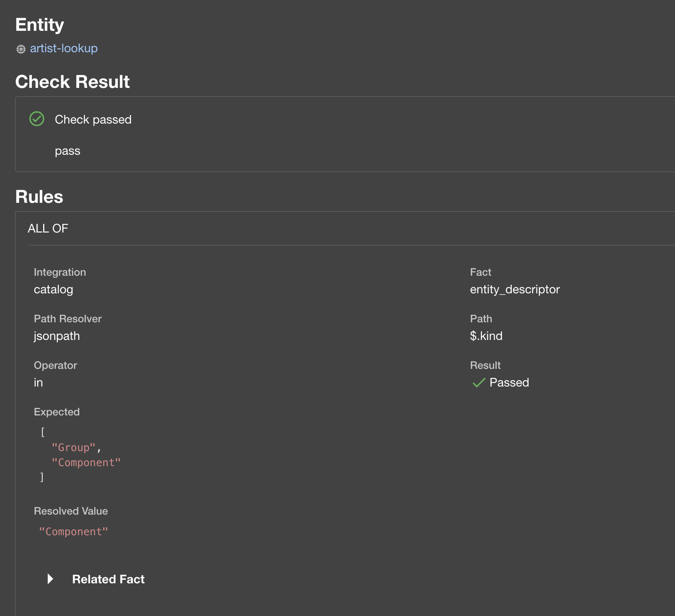
Task: Click the 'Check Result' heading
Action: click(x=72, y=82)
